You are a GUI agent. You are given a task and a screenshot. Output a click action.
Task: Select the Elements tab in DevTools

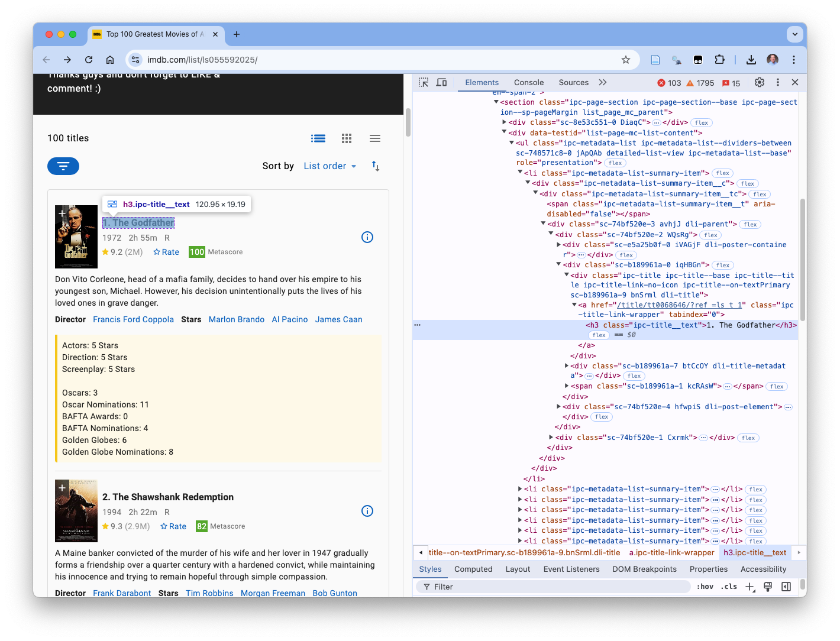click(482, 83)
